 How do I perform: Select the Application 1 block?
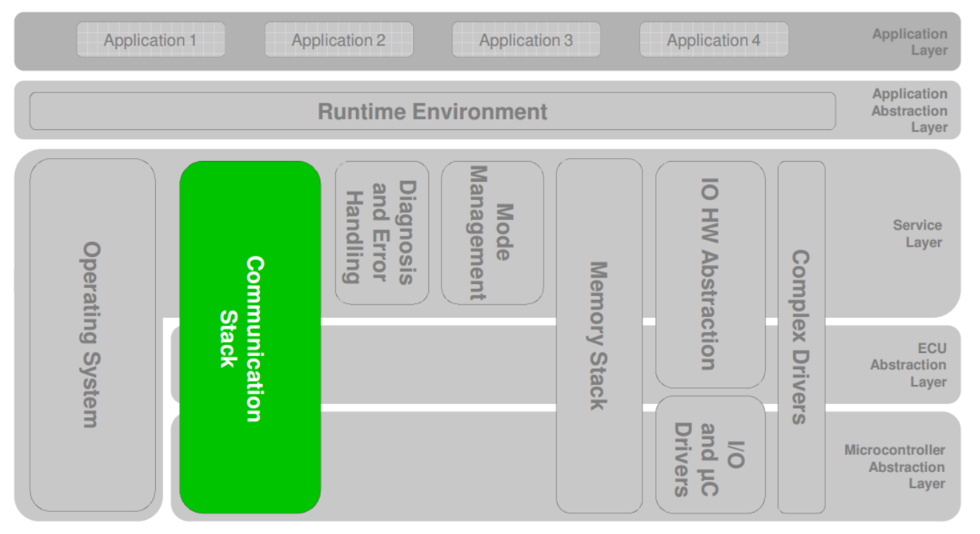(151, 40)
